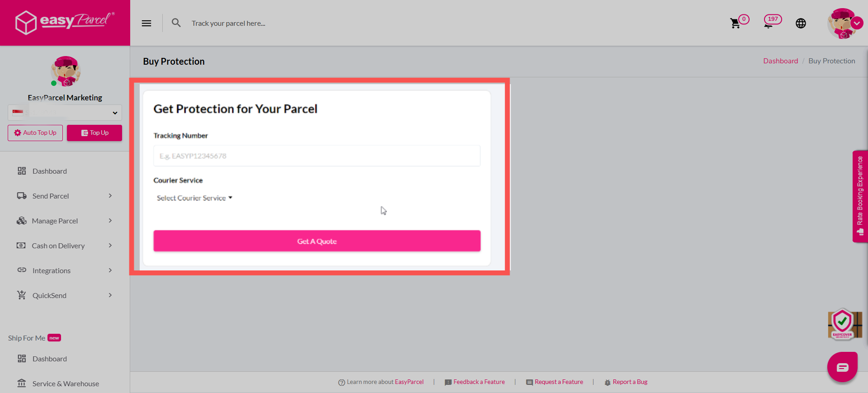The image size is (868, 393).
Task: Click Buy Protection breadcrumb text
Action: tap(831, 61)
